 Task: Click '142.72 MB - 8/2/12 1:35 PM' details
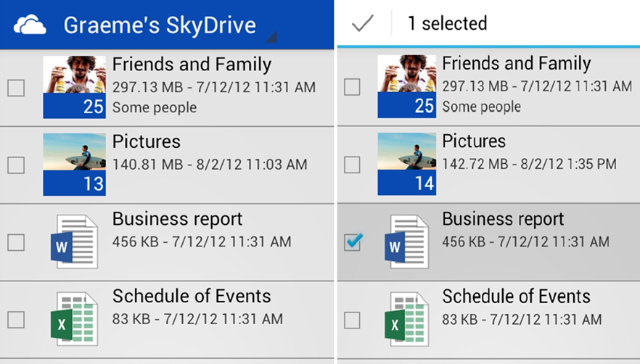tap(530, 164)
